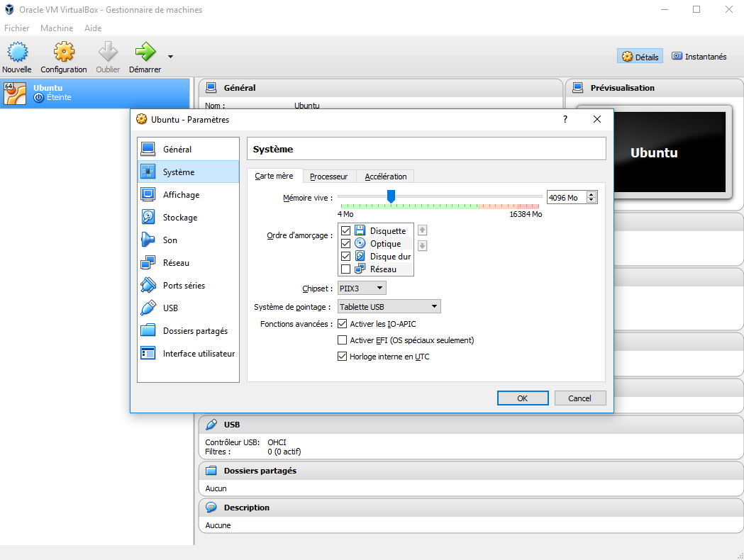Open the Machine menu
This screenshot has height=560, width=744.
[x=56, y=28]
